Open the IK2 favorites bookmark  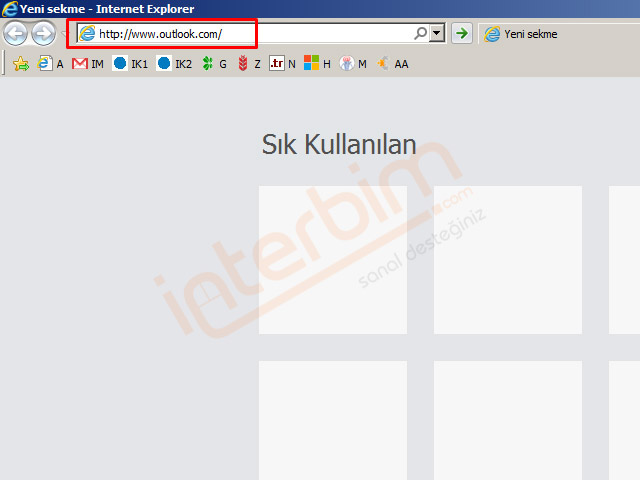174,64
